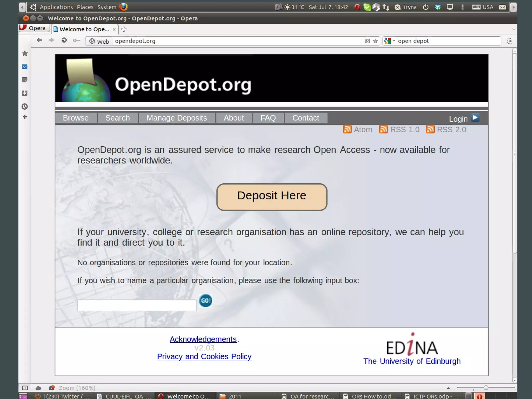Toggle the panel sidebar button in status bar

coord(25,388)
